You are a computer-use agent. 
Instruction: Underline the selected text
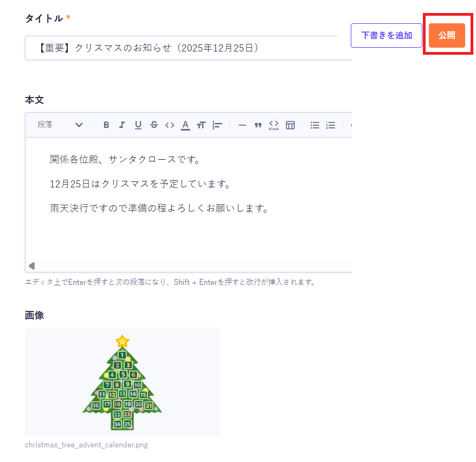(x=138, y=125)
